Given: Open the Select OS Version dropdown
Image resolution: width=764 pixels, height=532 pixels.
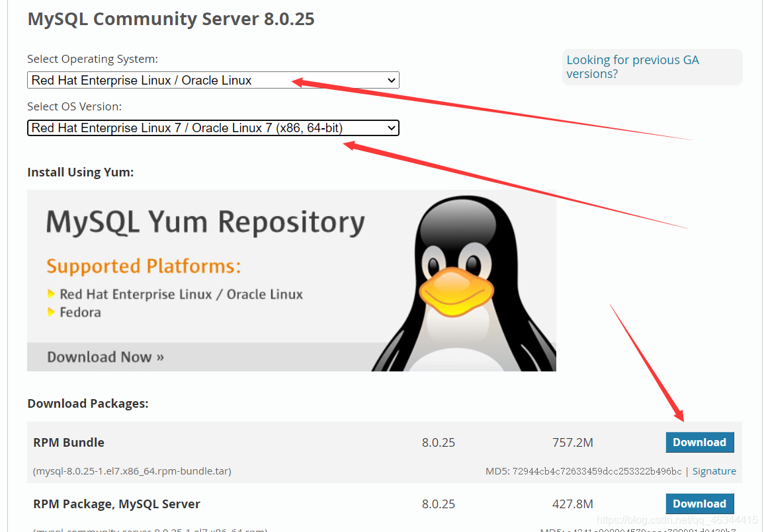Looking at the screenshot, I should pyautogui.click(x=213, y=128).
